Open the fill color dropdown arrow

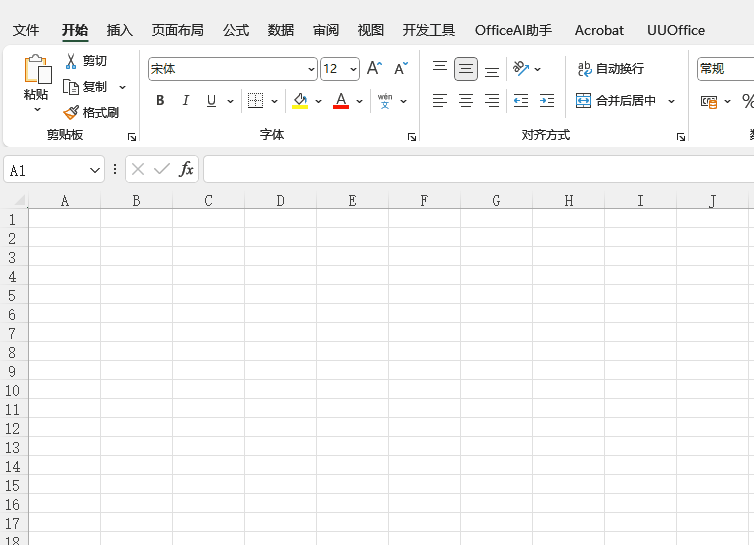[318, 101]
